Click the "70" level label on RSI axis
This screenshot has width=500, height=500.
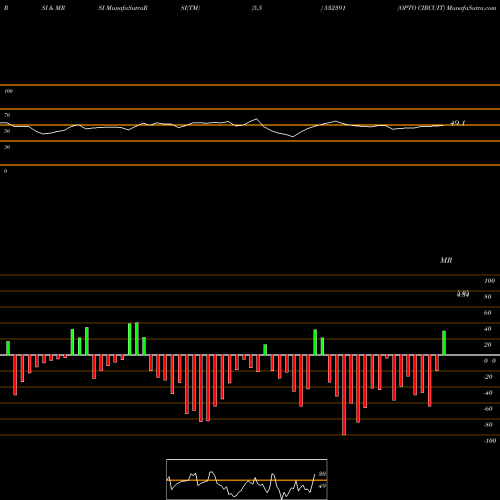pos(7,115)
